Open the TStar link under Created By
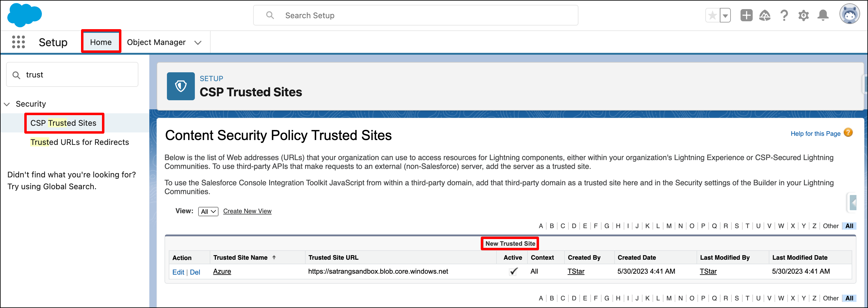The image size is (868, 308). (x=576, y=271)
